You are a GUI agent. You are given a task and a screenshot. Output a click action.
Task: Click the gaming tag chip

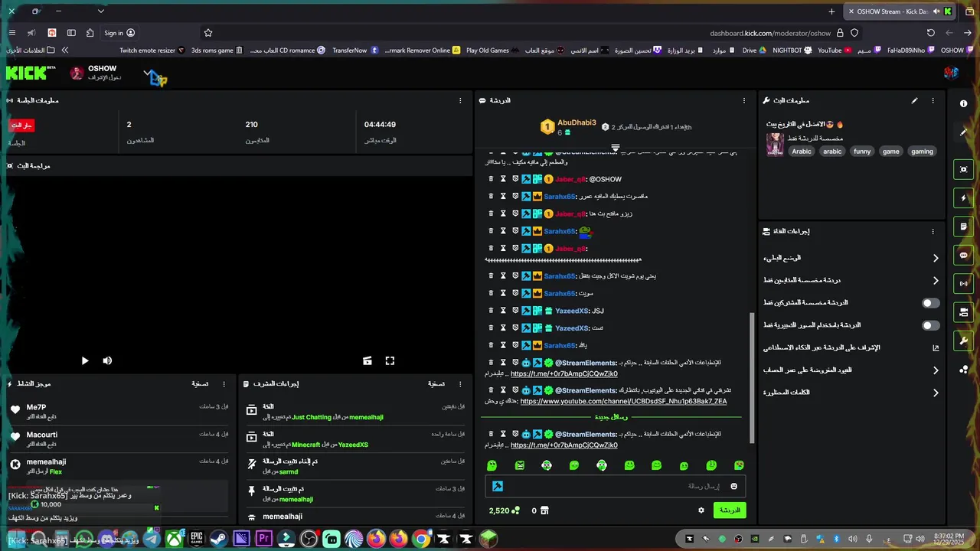tap(922, 152)
